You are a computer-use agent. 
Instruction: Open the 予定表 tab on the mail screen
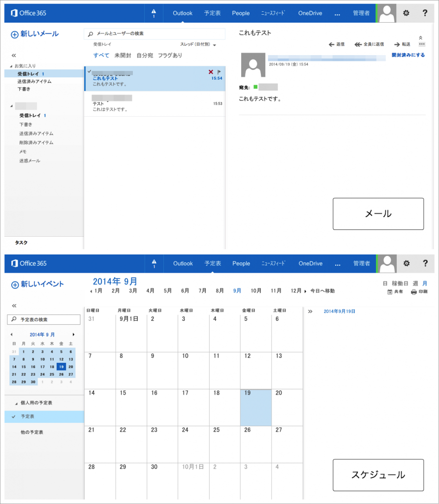[213, 13]
